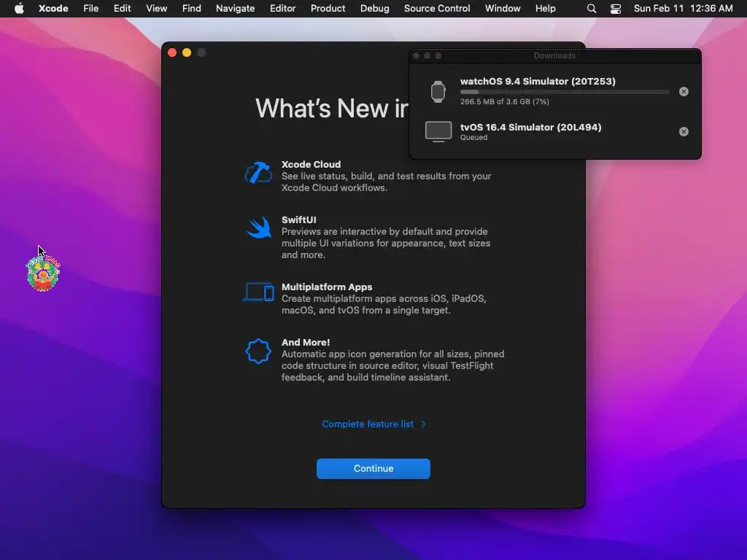Open the Navigate menu

pyautogui.click(x=236, y=9)
